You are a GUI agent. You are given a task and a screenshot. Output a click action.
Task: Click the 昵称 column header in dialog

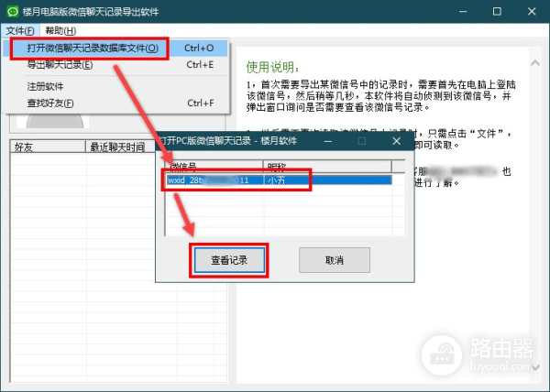327,167
